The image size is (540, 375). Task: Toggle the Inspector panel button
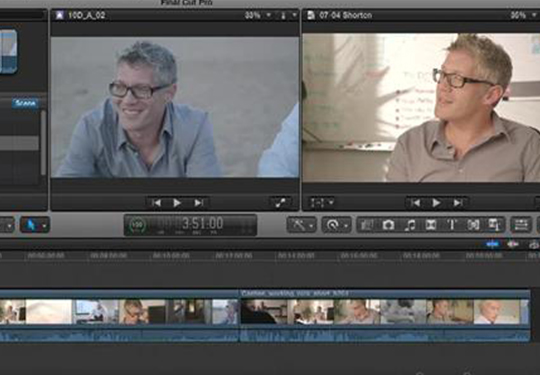[521, 225]
